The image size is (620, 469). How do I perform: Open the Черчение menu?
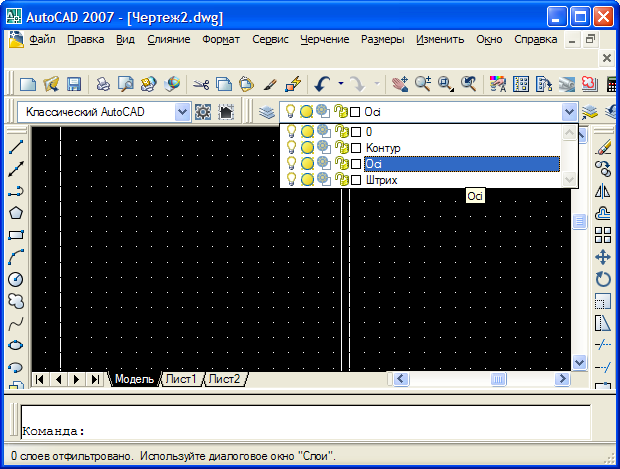tap(325, 40)
